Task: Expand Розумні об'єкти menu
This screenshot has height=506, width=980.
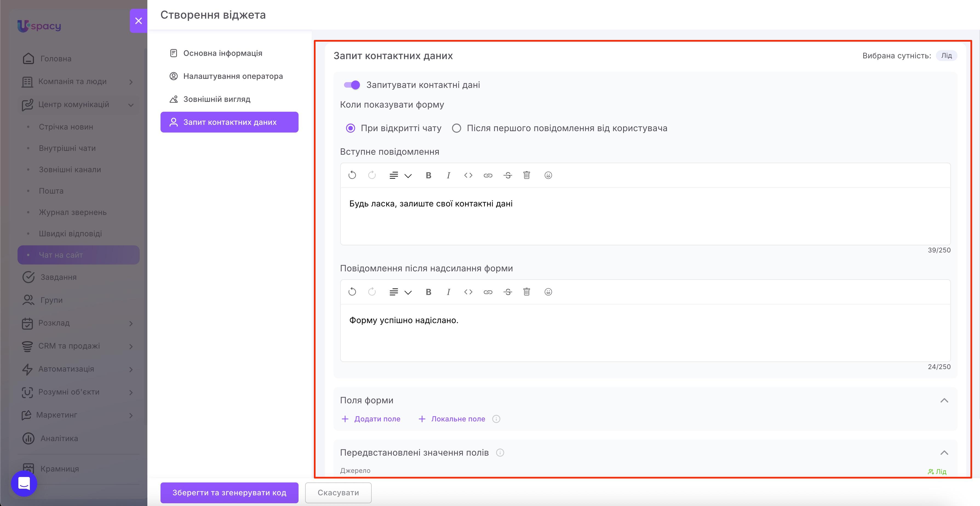Action: [x=131, y=392]
